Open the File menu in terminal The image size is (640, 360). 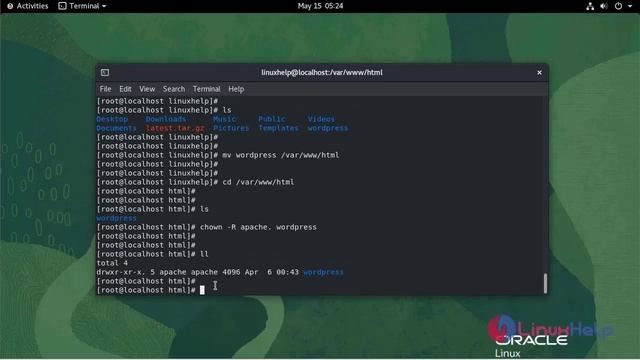105,89
